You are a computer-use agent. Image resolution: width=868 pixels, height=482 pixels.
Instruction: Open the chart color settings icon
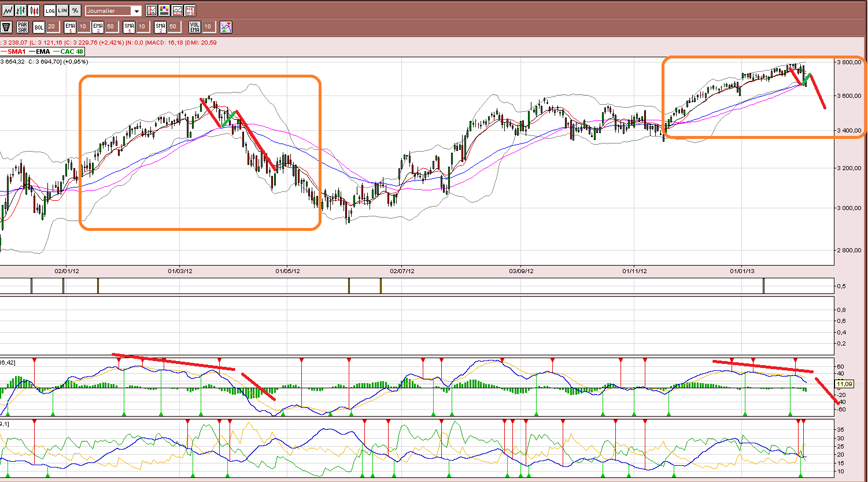(x=164, y=10)
